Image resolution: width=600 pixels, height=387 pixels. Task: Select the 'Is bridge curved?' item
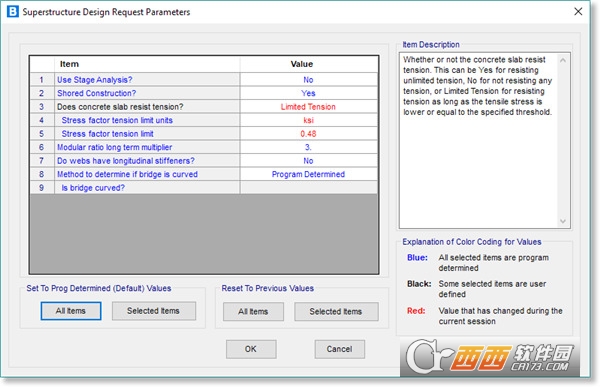pos(147,188)
